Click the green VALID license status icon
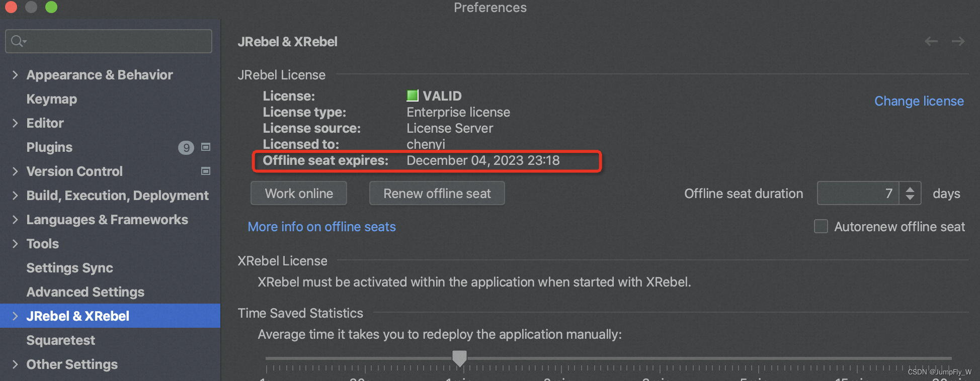This screenshot has width=980, height=381. [x=413, y=96]
